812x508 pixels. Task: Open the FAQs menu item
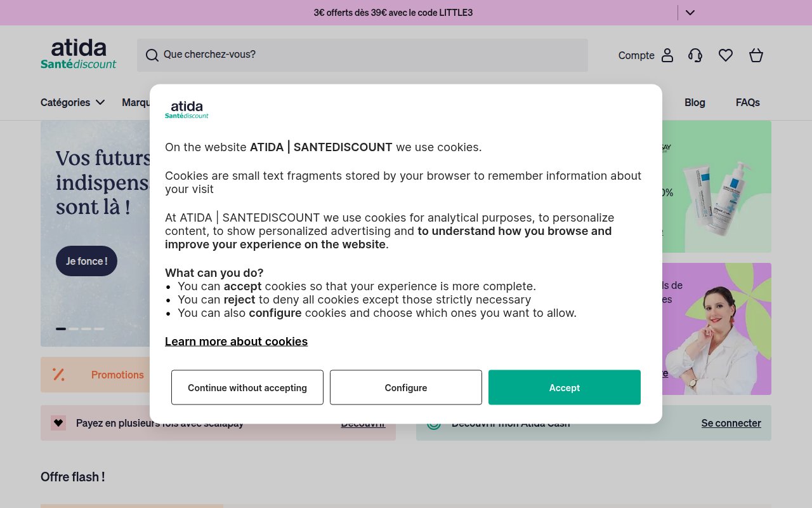tap(748, 102)
